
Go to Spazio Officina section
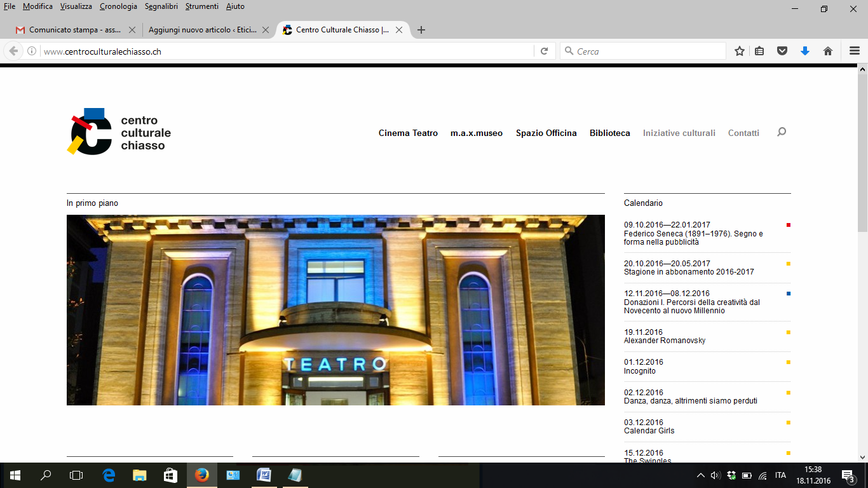click(546, 133)
